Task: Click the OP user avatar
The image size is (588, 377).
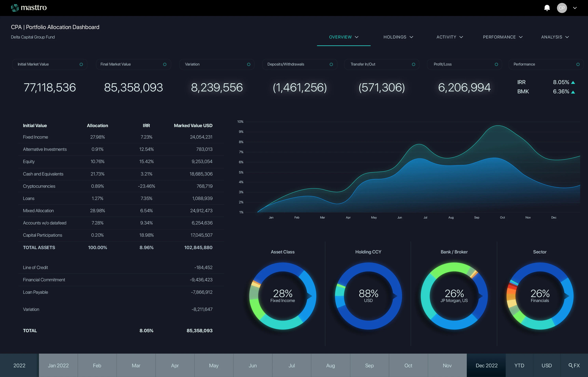Action: pos(562,8)
